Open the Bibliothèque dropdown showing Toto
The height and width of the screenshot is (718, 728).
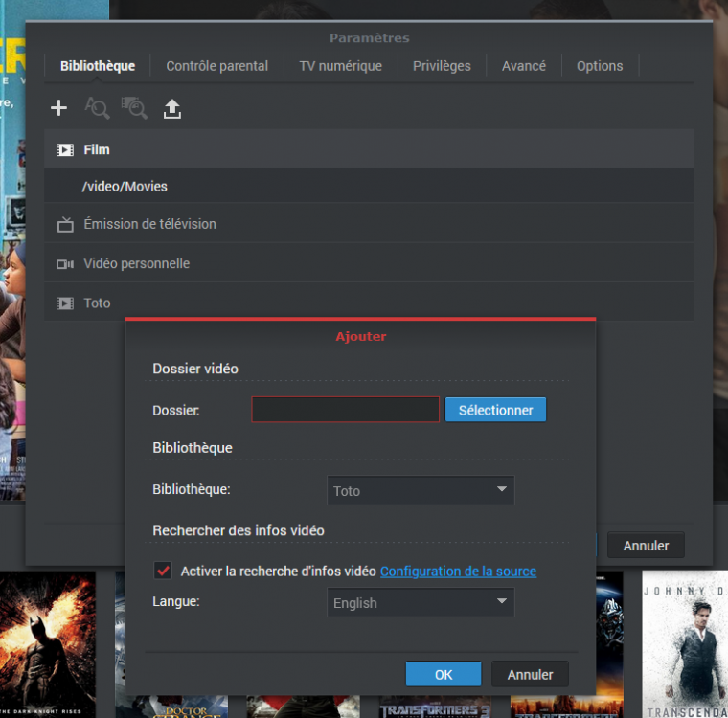pyautogui.click(x=421, y=490)
